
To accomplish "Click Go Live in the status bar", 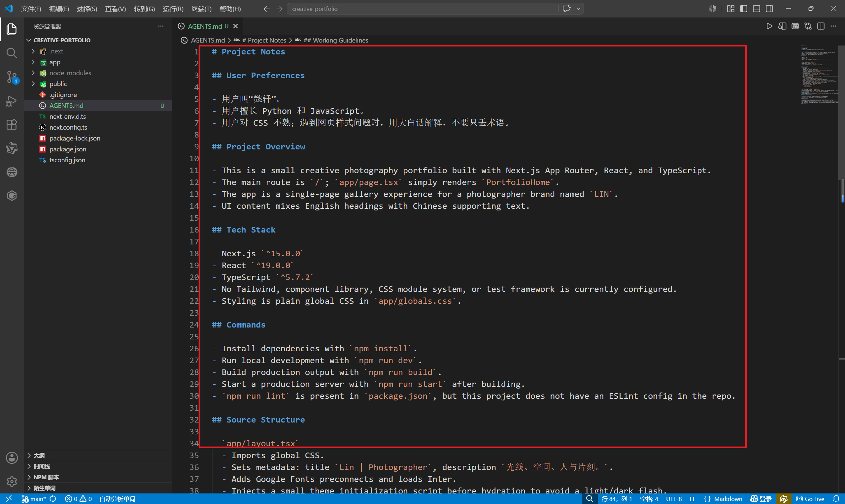I will point(810,499).
